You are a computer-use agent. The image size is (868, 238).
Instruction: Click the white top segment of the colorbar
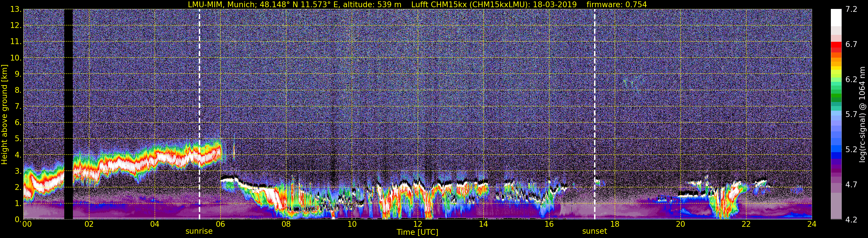836,18
